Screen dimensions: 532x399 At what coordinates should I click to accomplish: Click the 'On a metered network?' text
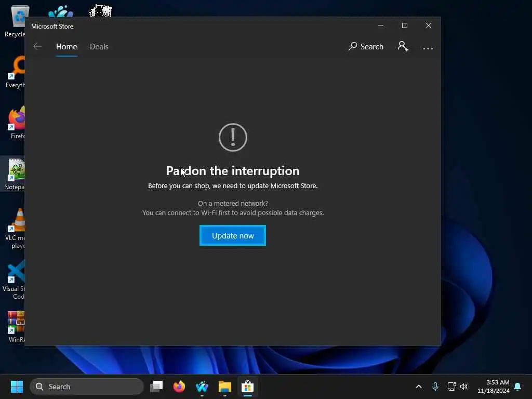[x=233, y=203]
